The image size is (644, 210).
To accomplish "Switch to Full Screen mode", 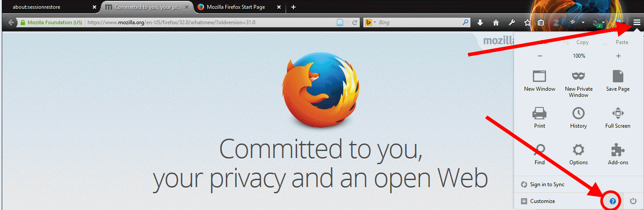I will [x=618, y=118].
